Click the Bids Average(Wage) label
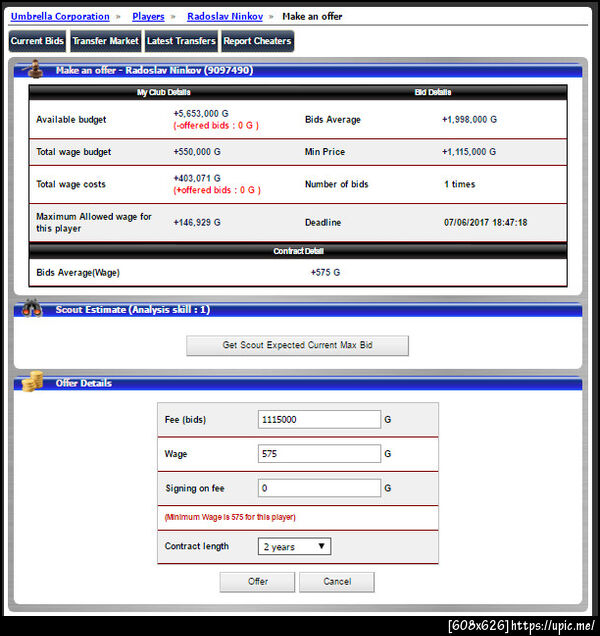The height and width of the screenshot is (636, 600). tap(78, 273)
